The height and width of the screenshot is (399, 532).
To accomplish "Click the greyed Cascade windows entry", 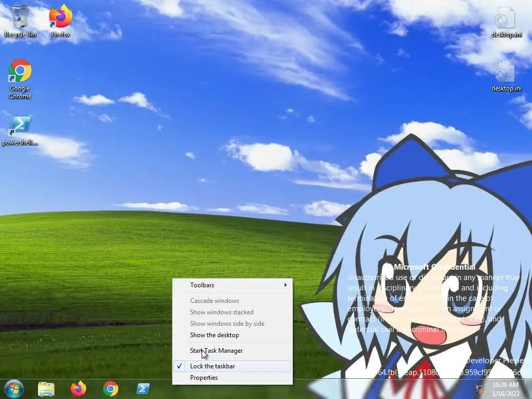I will [x=232, y=301].
